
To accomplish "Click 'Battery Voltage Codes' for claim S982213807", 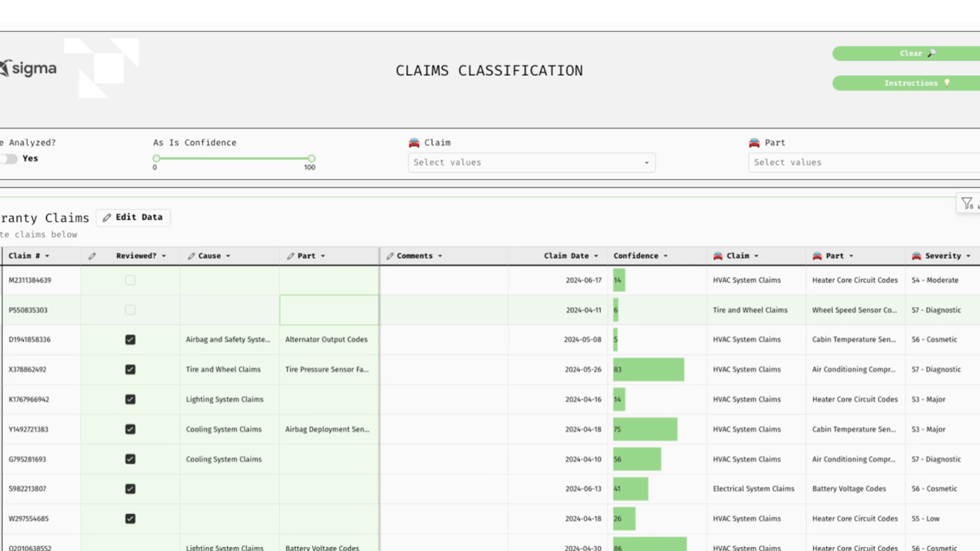I will (849, 489).
